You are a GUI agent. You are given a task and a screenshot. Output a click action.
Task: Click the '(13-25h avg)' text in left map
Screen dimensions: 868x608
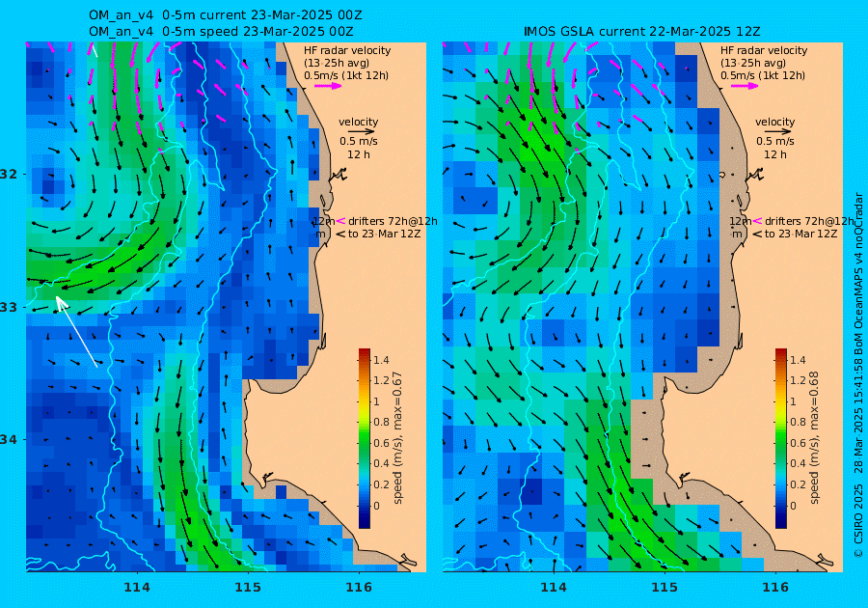337,63
